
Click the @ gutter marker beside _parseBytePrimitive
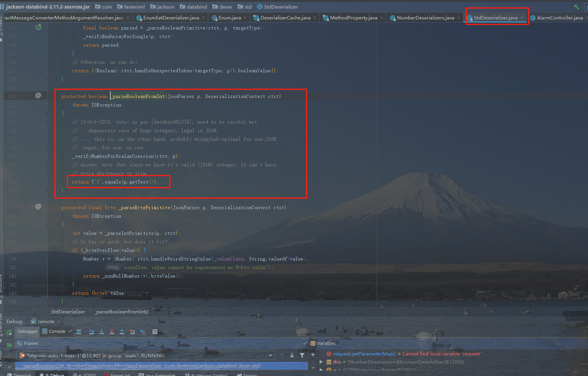38,206
